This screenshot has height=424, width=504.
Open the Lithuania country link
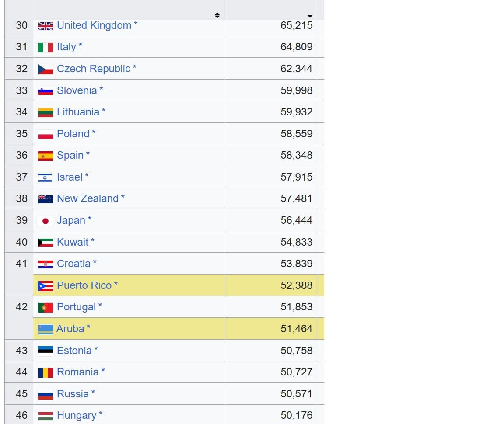(x=78, y=112)
